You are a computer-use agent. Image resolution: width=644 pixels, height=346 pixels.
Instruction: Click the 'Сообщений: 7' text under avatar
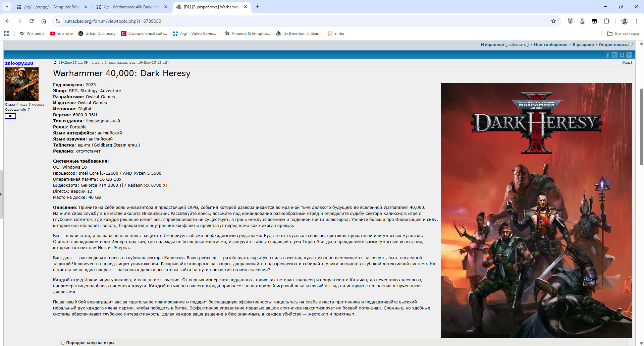(17, 109)
